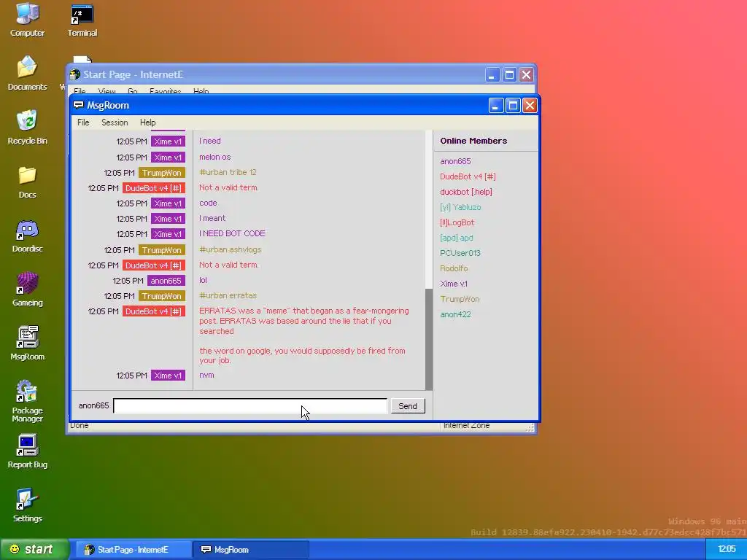
Task: Click the '#urban tribe 12' message
Action: click(x=228, y=172)
